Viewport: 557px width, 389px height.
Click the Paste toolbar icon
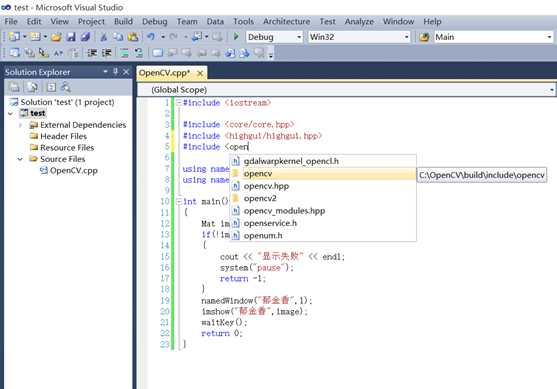(133, 37)
